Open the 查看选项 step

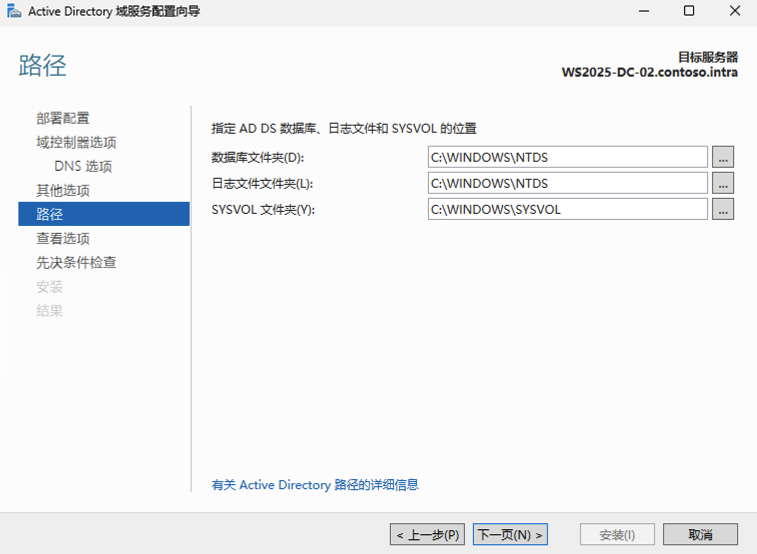coord(63,238)
